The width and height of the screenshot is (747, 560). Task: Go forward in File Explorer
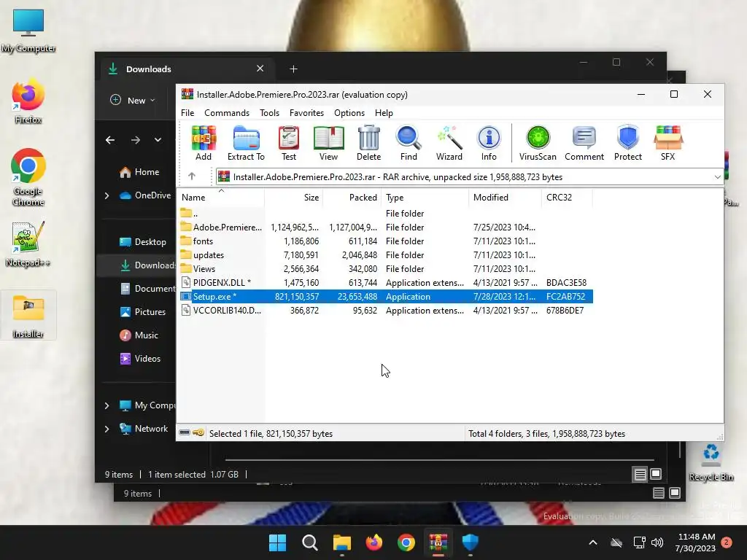[136, 140]
